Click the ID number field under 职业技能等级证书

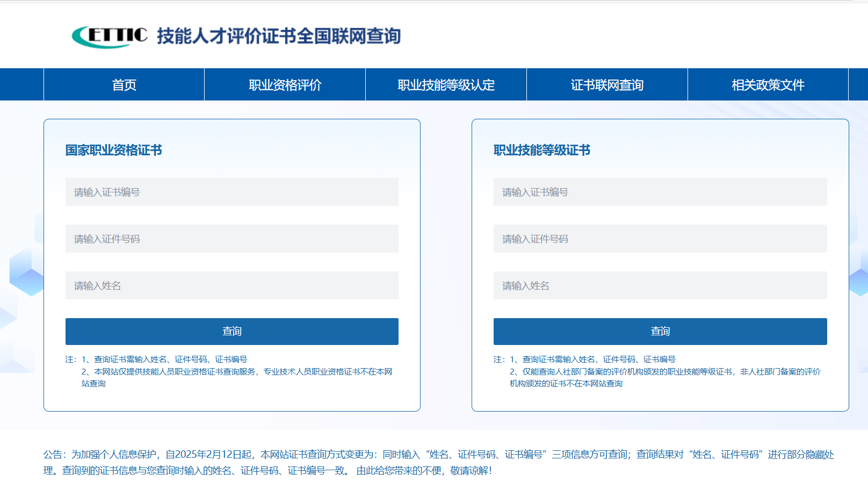pos(660,239)
